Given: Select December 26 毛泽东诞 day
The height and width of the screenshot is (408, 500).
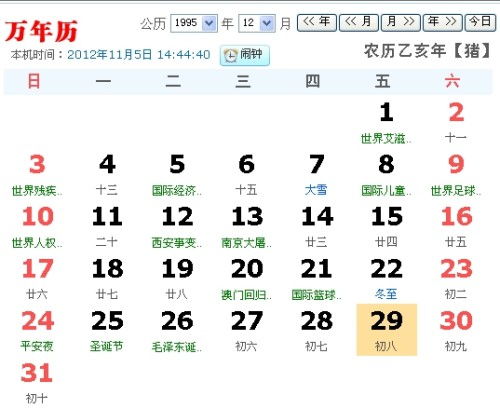Looking at the screenshot, I should [x=177, y=331].
